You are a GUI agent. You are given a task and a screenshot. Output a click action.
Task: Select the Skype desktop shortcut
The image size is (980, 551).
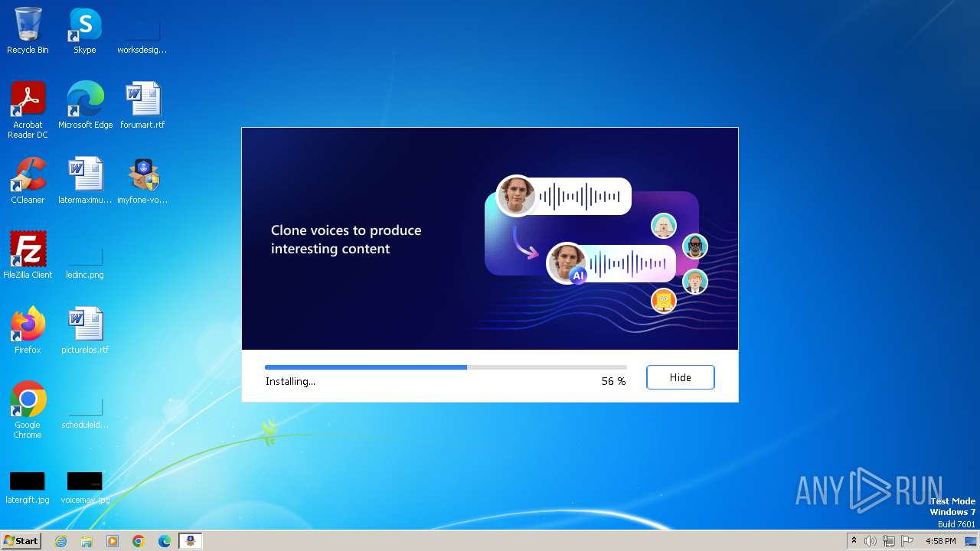click(x=85, y=31)
